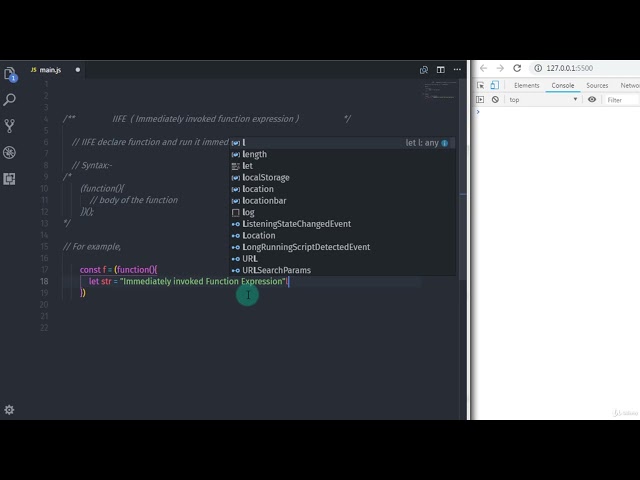The height and width of the screenshot is (480, 640).
Task: Open the Manage gear settings icon
Action: coord(9,409)
